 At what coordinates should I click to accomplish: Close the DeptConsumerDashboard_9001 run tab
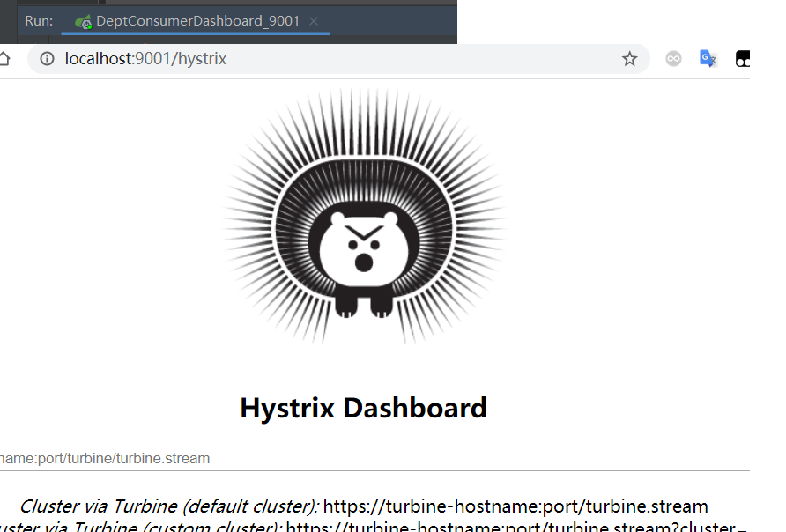(314, 21)
